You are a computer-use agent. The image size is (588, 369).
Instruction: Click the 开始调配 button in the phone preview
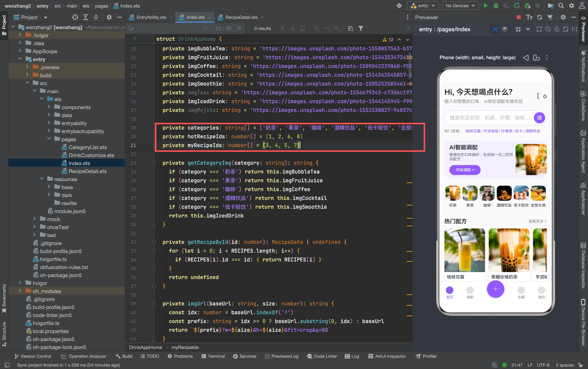tap(465, 170)
